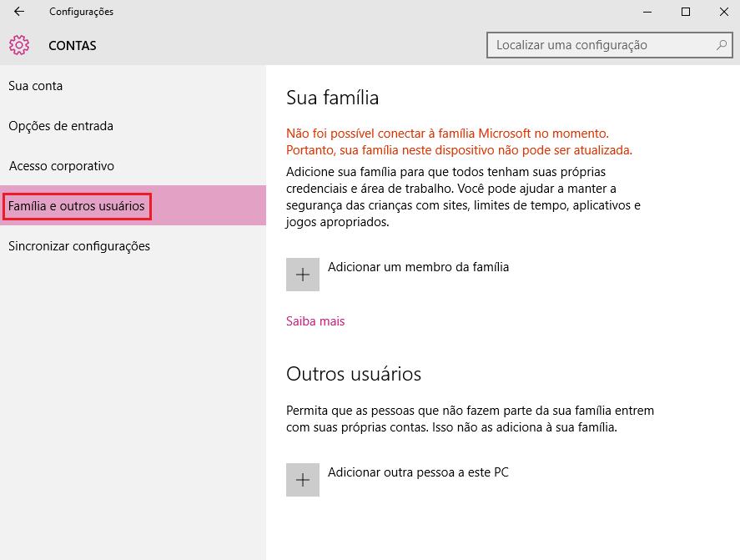Viewport: 740px width, 560px height.
Task: Click plus icon to add family member
Action: [x=303, y=275]
